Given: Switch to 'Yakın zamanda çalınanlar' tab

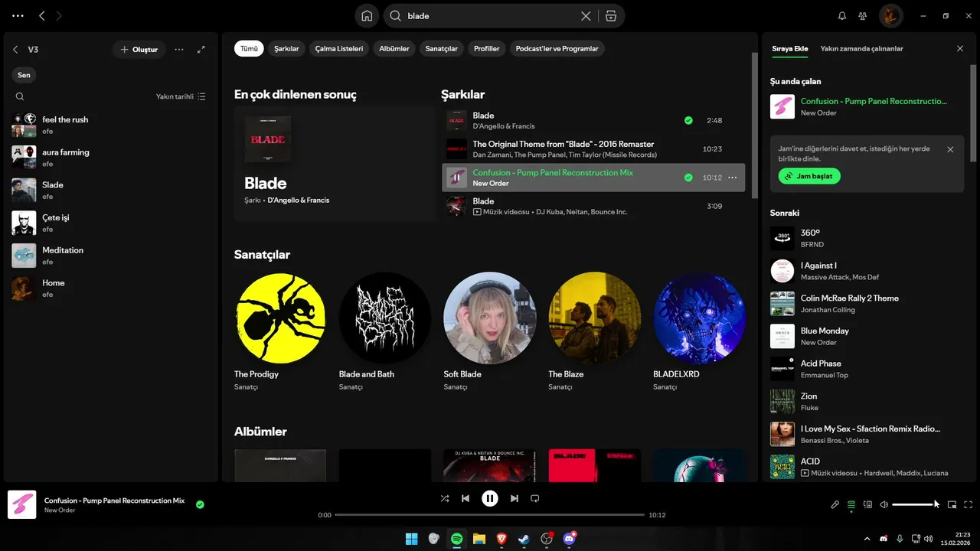Looking at the screenshot, I should click(x=862, y=48).
